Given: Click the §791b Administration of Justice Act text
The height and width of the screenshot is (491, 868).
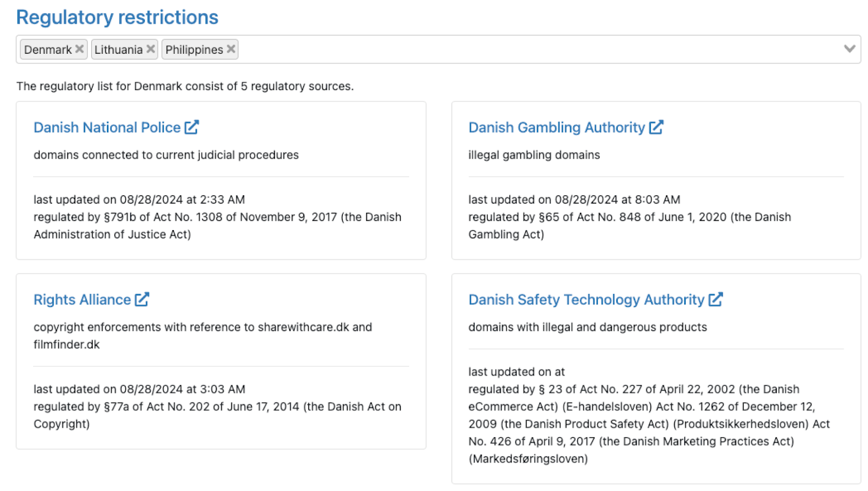Looking at the screenshot, I should [218, 226].
